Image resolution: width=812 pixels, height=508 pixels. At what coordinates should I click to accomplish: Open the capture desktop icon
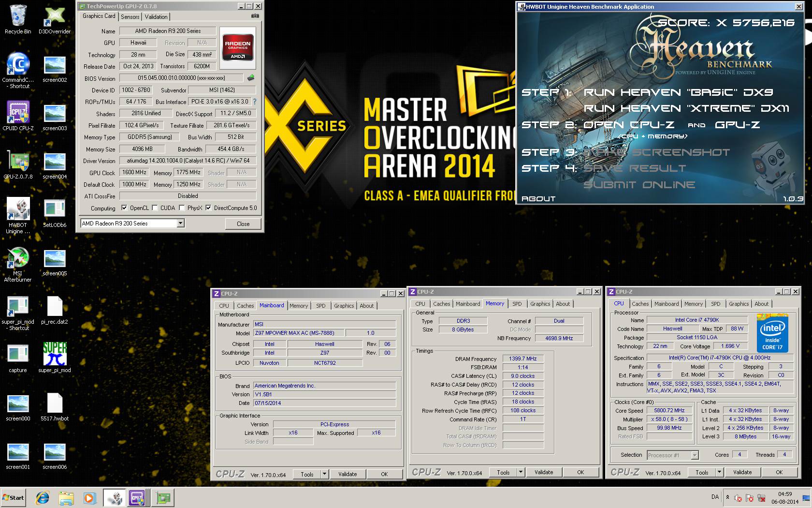click(x=18, y=358)
